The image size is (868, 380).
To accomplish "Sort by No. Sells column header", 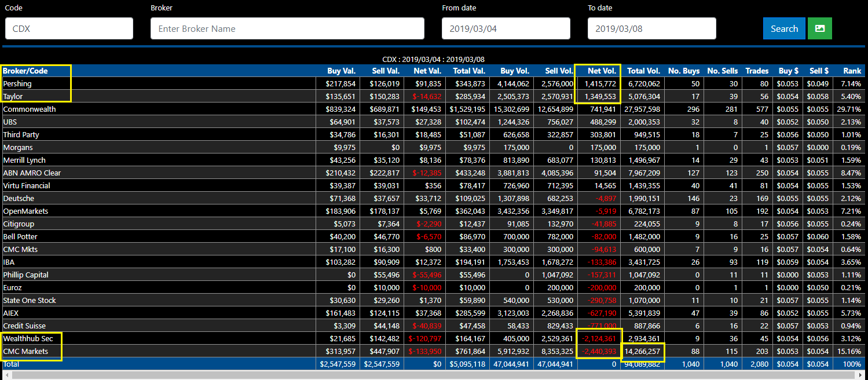I will (723, 71).
